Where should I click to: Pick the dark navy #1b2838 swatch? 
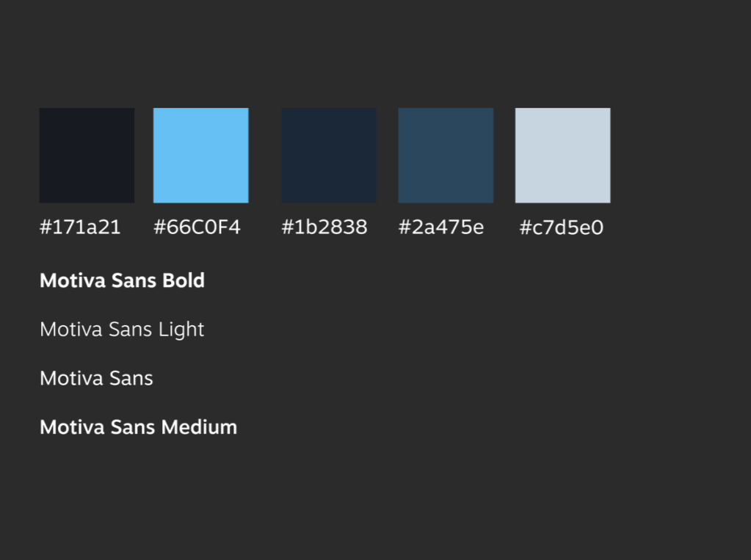pyautogui.click(x=329, y=155)
